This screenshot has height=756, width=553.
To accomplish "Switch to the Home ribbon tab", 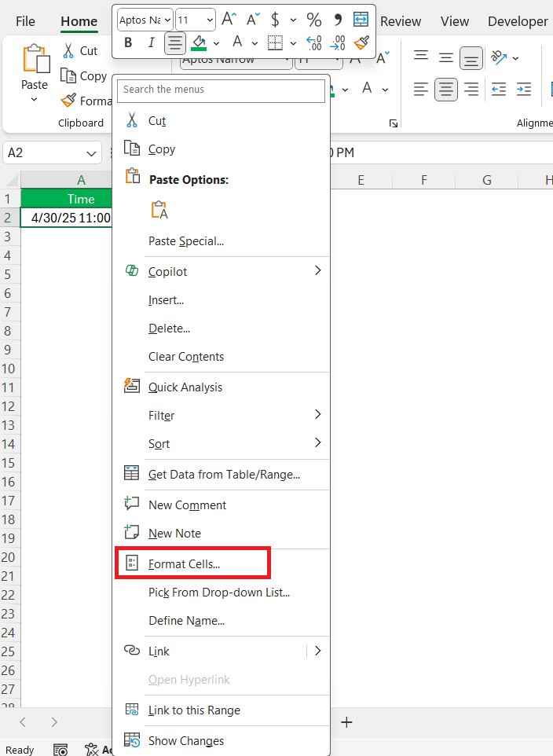I will tap(79, 21).
